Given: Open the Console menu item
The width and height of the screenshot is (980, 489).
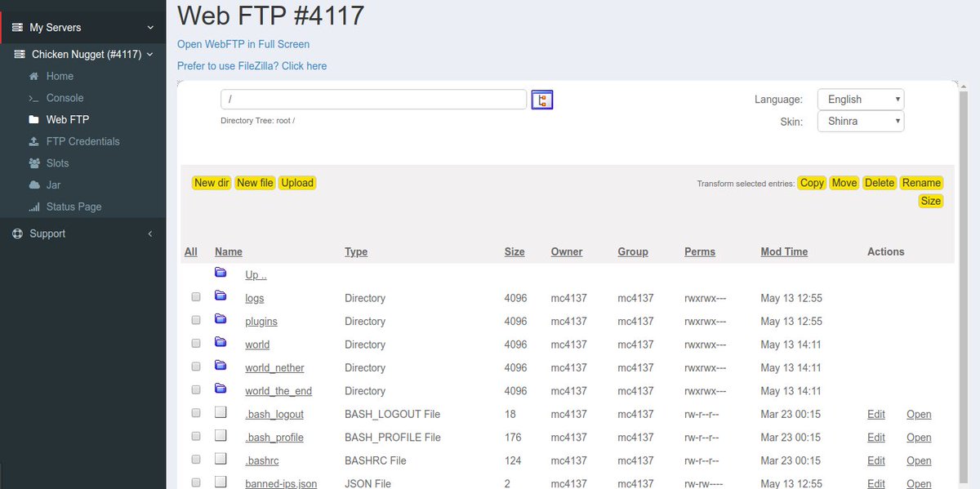Looking at the screenshot, I should pyautogui.click(x=65, y=98).
